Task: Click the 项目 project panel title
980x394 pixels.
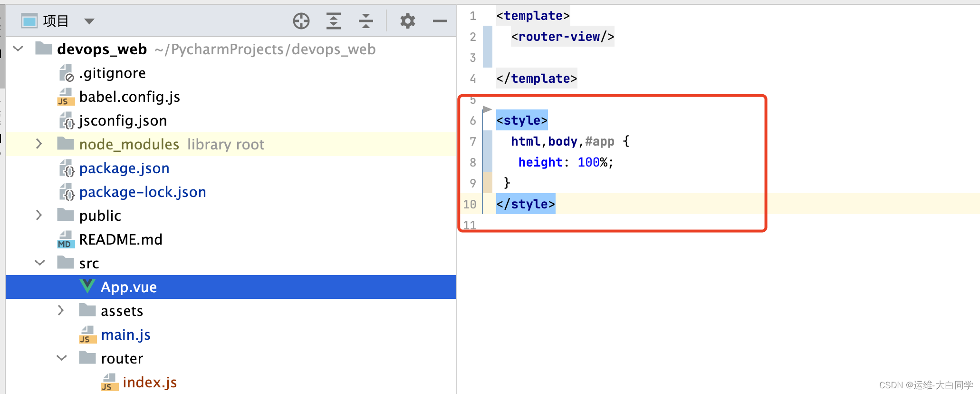Action: tap(56, 21)
